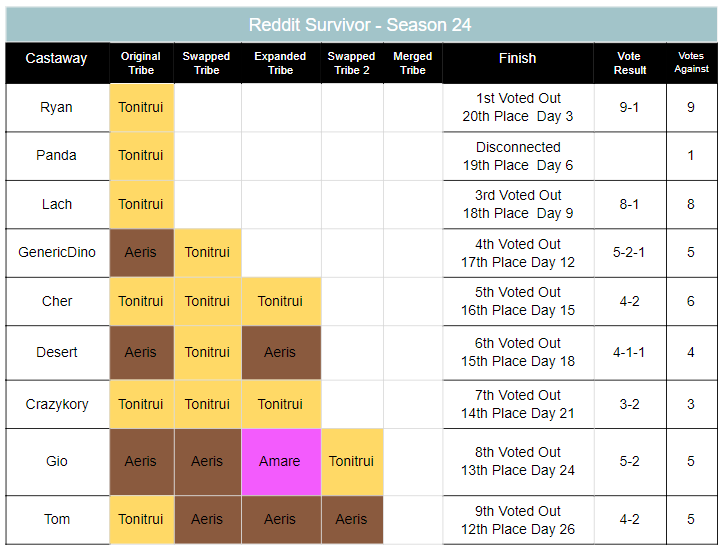Click the Expanded Tribe column header
Screen dimensions: 722x545
(280, 63)
